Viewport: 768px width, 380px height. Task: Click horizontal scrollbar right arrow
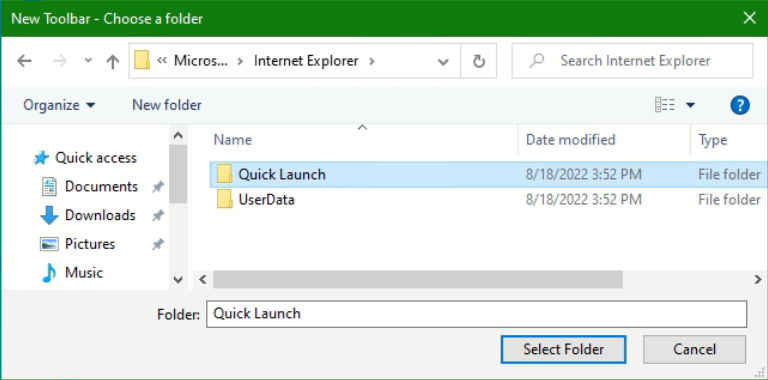758,279
